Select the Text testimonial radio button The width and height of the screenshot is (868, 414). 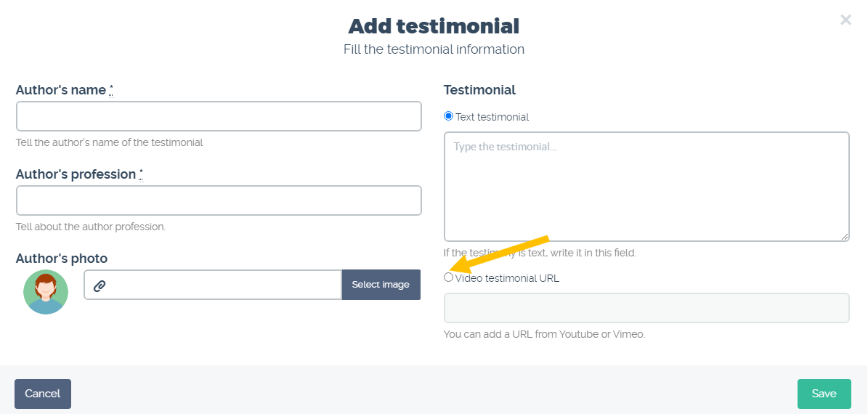[x=448, y=116]
